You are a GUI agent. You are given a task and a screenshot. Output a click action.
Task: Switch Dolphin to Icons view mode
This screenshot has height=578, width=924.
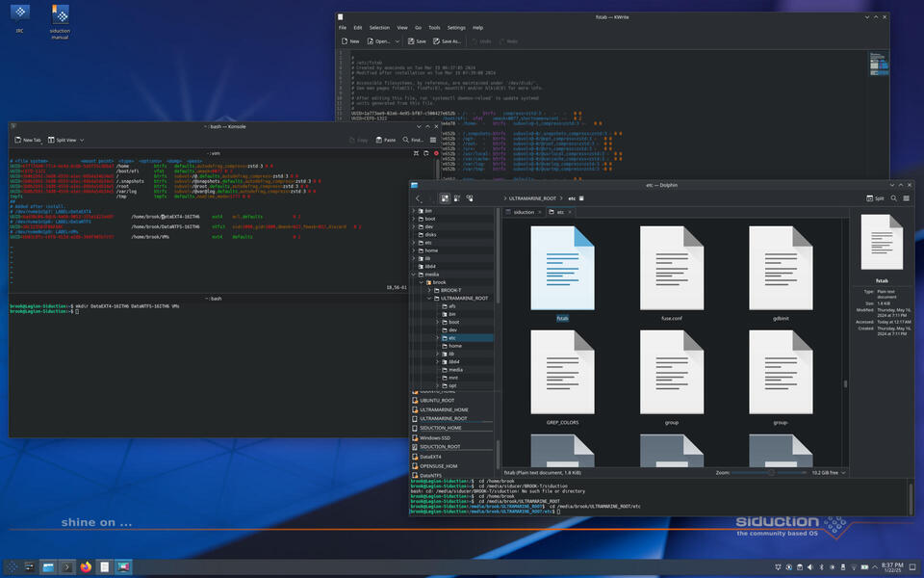[x=445, y=198]
